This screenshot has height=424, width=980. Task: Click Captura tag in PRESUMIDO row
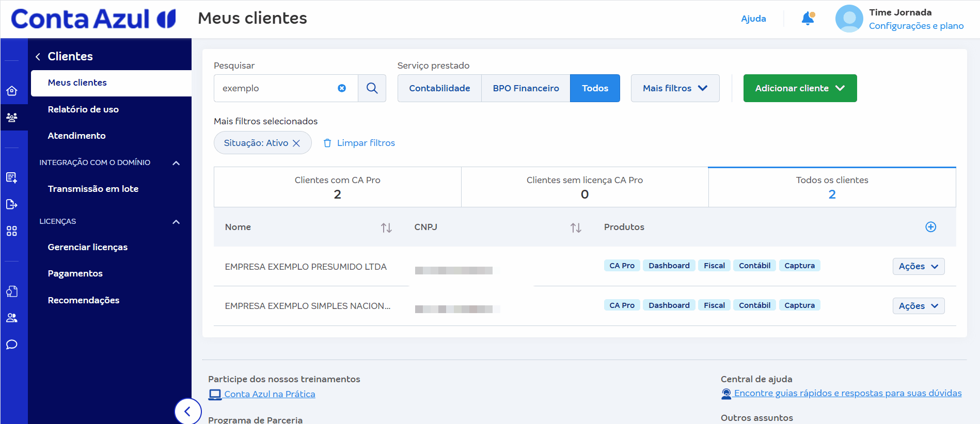(x=799, y=266)
